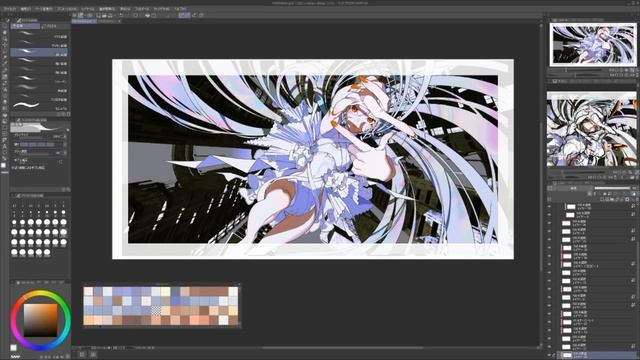Toggle eye visibility of topmost layer row
The width and height of the screenshot is (640, 360).
(550, 207)
